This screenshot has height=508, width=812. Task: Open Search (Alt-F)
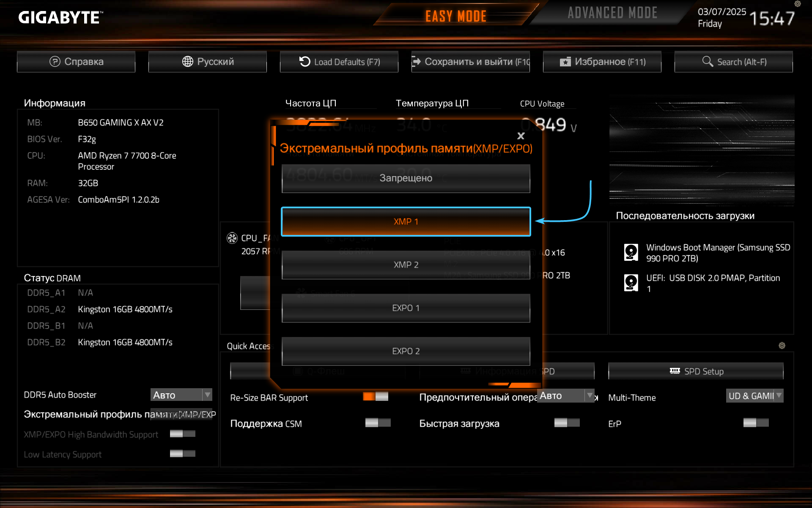tap(734, 62)
